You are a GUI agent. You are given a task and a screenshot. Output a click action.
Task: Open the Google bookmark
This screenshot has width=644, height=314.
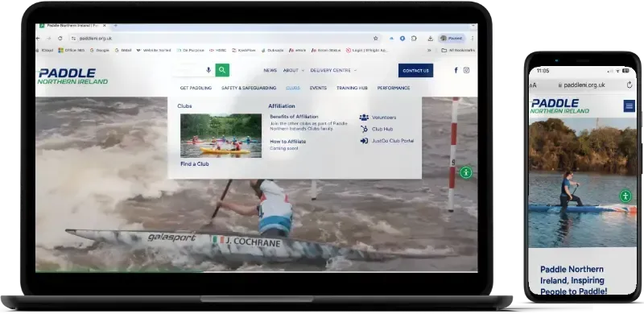[99, 50]
